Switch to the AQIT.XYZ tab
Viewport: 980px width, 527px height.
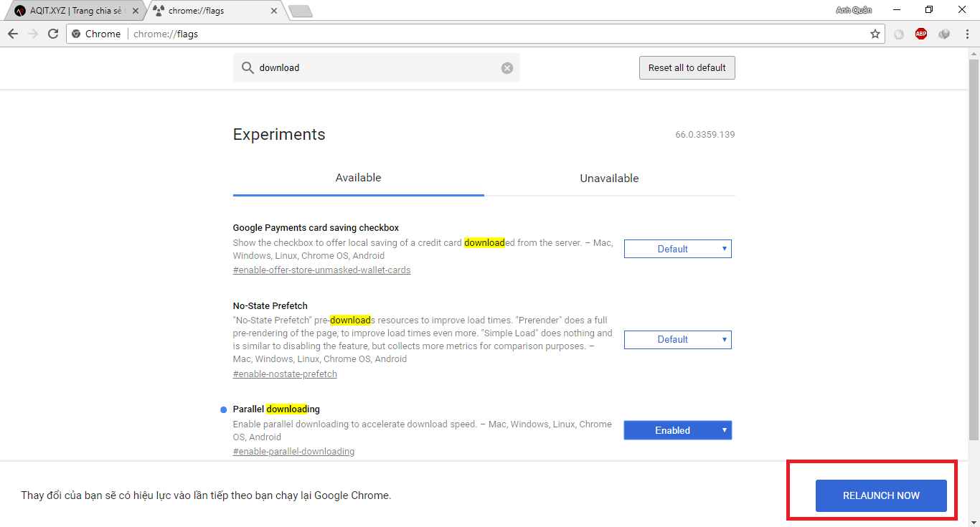click(75, 11)
